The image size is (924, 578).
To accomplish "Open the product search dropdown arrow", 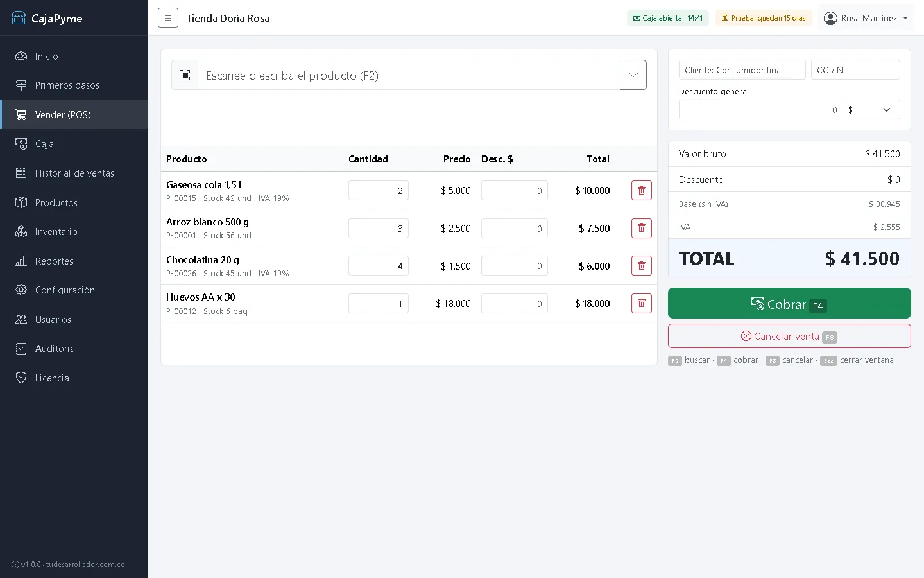I will pyautogui.click(x=633, y=75).
